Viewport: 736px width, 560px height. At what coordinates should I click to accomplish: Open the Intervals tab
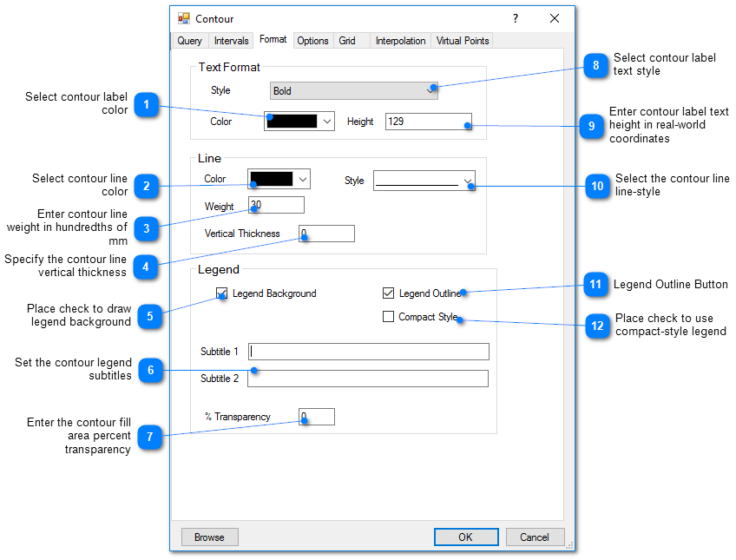pyautogui.click(x=231, y=41)
